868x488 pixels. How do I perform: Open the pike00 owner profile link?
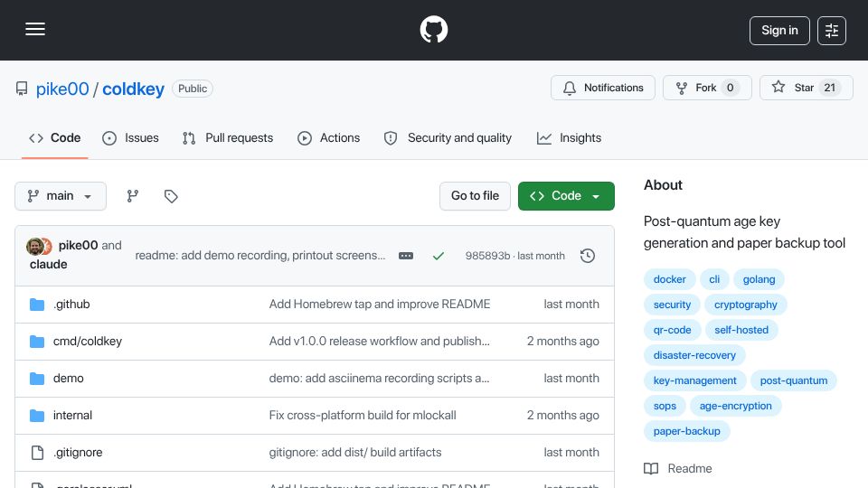(x=62, y=89)
